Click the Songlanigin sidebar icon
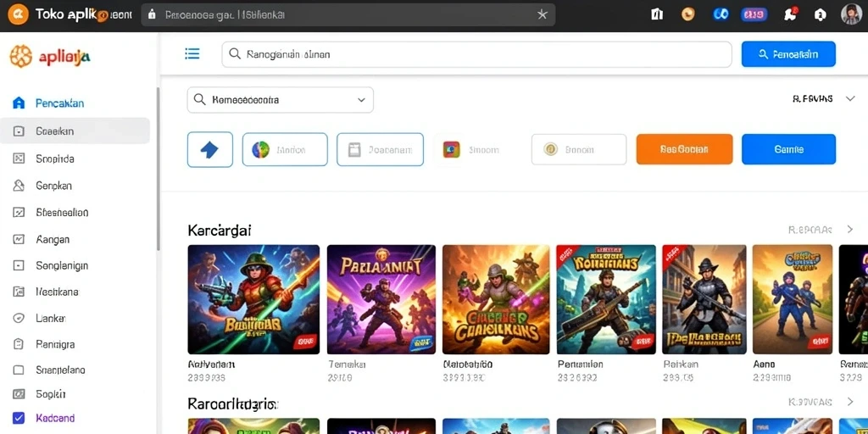Screen dimensions: 868x434 tap(19, 265)
